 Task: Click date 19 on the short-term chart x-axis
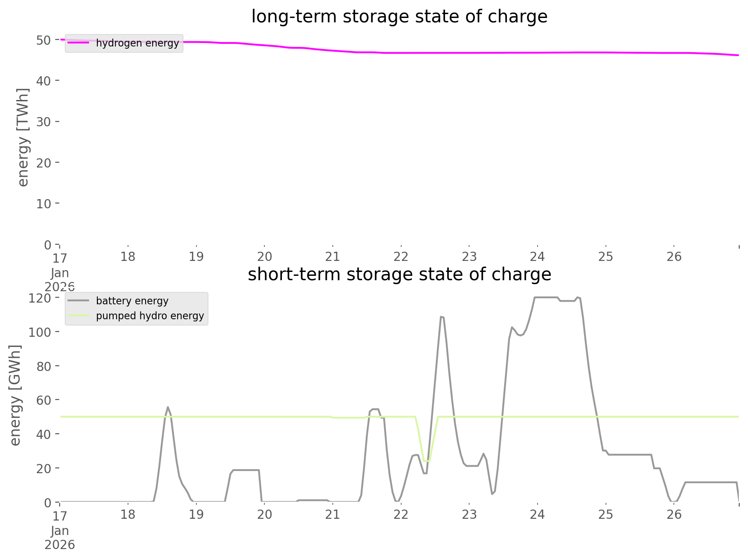pyautogui.click(x=196, y=514)
